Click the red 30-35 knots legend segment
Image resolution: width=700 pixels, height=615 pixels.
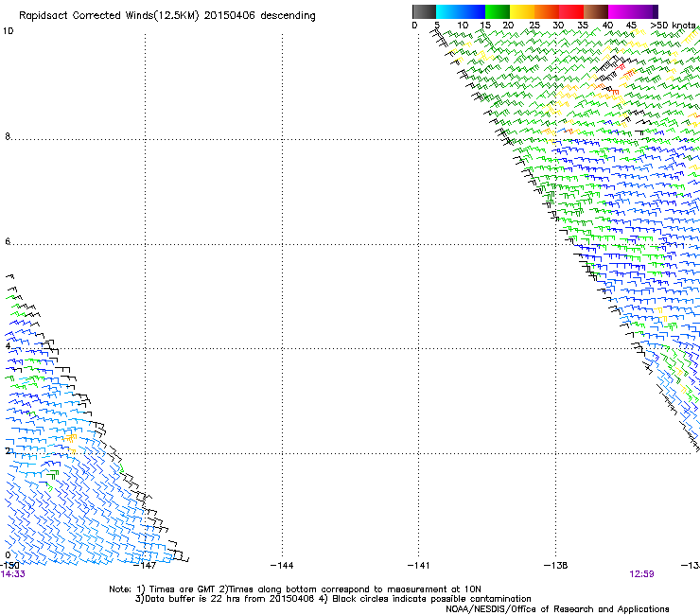[x=571, y=11]
